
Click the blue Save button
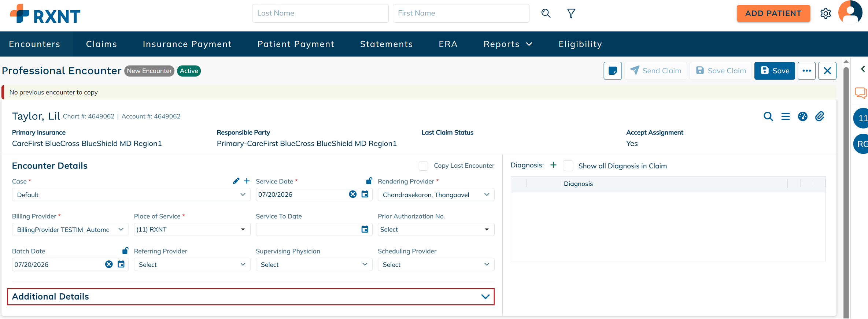775,71
